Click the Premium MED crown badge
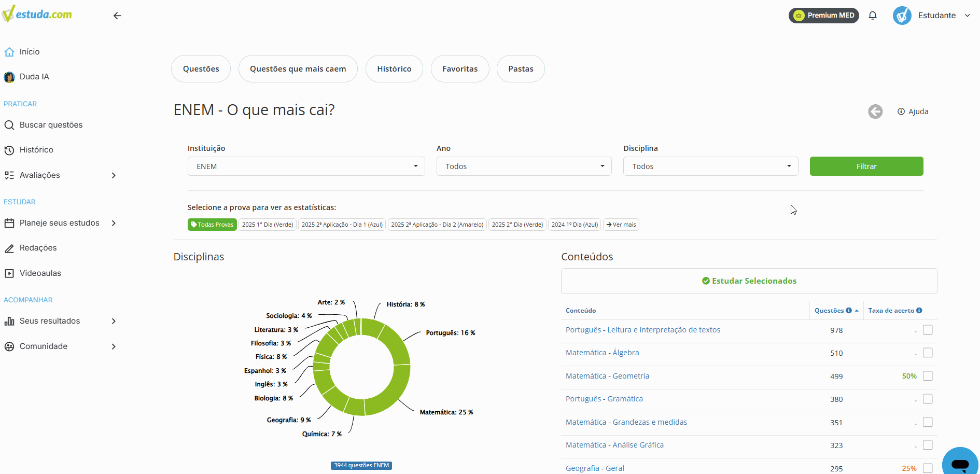 [x=824, y=16]
